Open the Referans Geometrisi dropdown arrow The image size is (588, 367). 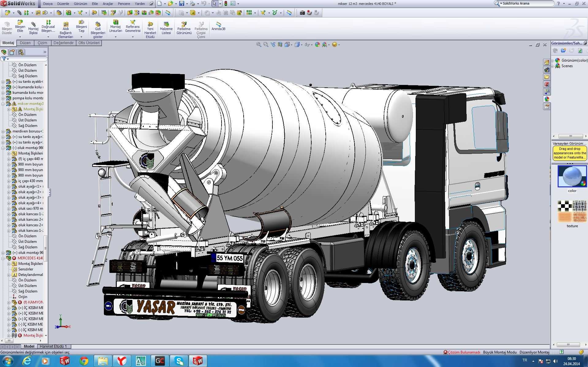point(133,37)
